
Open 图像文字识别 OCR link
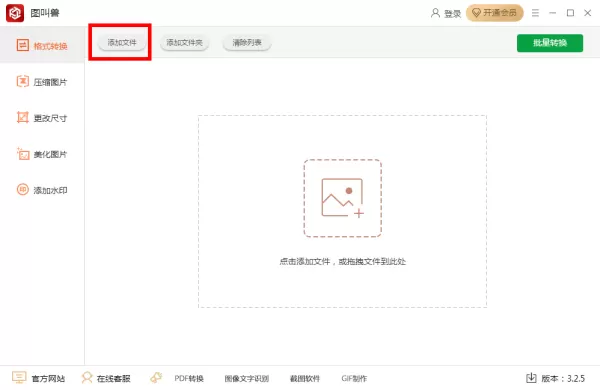247,379
